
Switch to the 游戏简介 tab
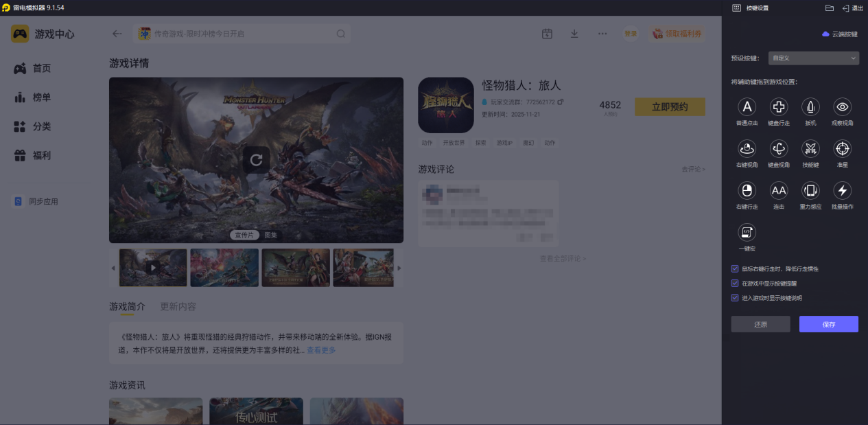127,306
